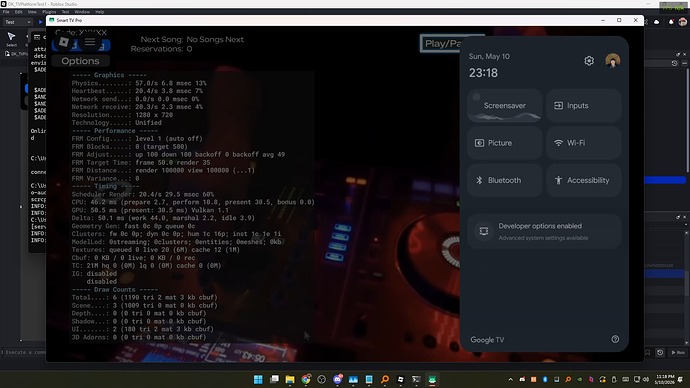Click the Options button
The width and height of the screenshot is (690, 388).
pos(80,61)
